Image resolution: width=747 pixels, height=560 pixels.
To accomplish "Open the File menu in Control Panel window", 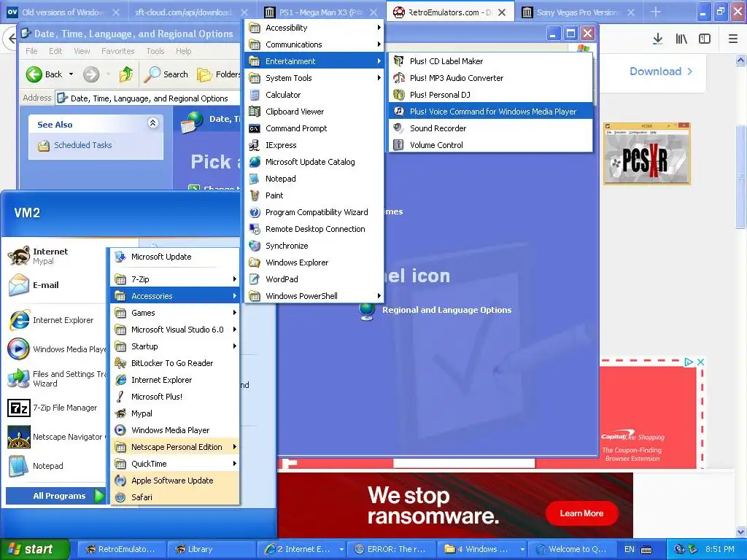I will 31,51.
